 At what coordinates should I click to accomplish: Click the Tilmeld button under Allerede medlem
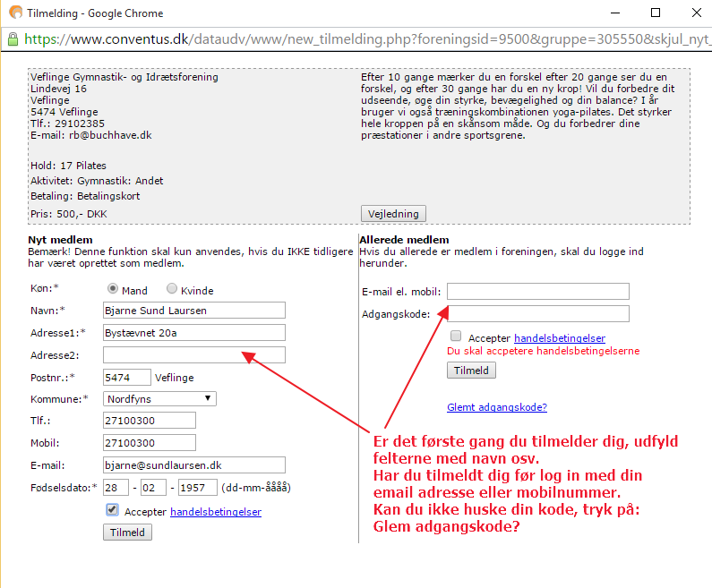click(471, 371)
